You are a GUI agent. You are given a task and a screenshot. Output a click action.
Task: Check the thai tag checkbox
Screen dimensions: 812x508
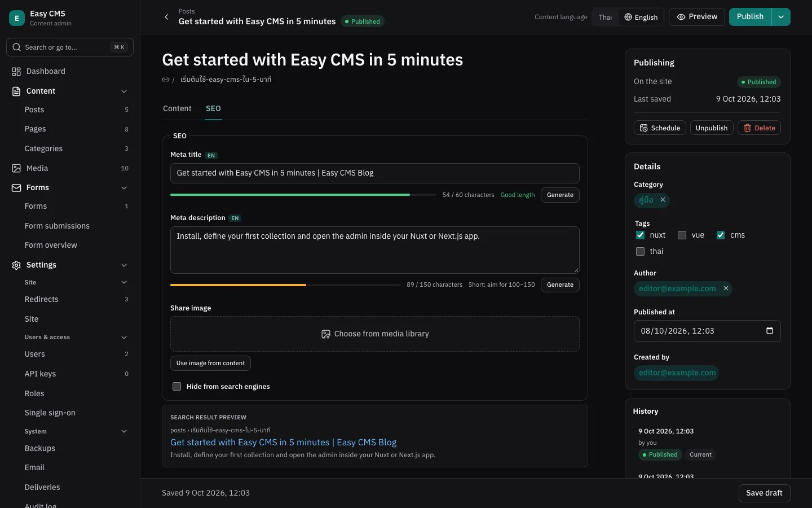tap(641, 252)
